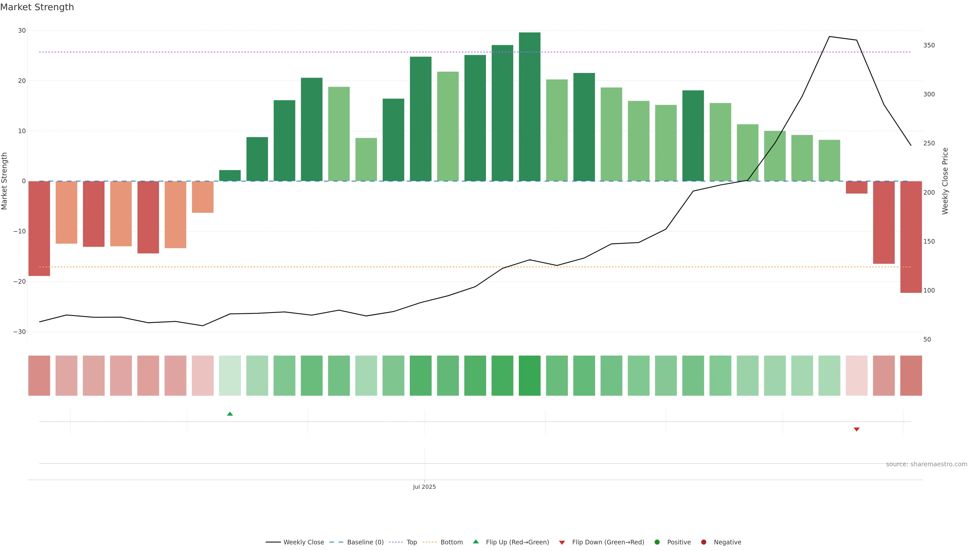Screen dimensions: 980x551
Task: Click the Weekly Close Price axis label
Action: click(x=945, y=181)
